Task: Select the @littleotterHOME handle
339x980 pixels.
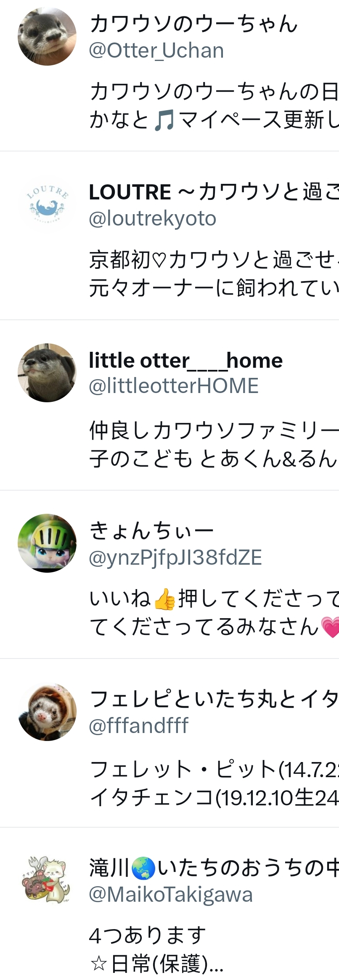Action: 174,386
